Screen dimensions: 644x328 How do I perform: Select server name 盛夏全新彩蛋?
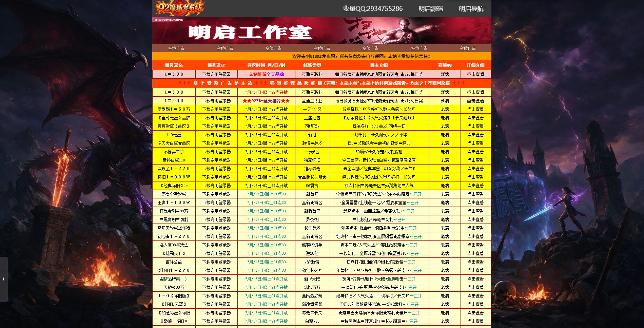click(174, 194)
